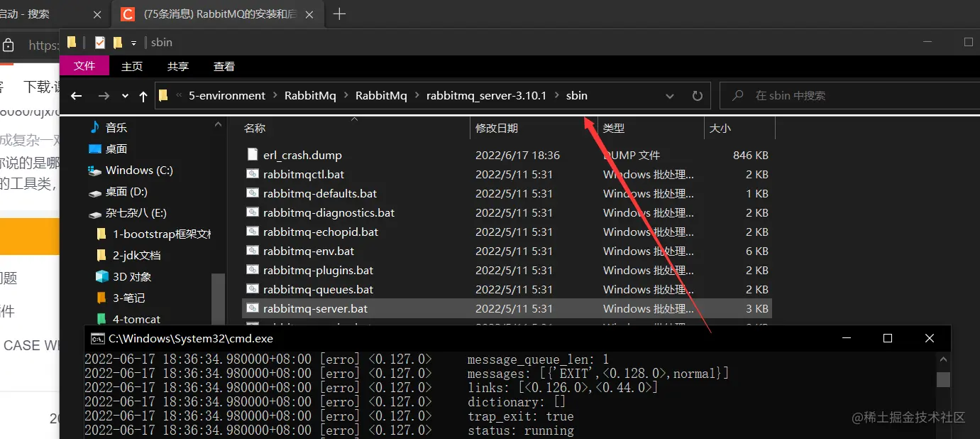Image resolution: width=980 pixels, height=439 pixels.
Task: Open 音乐 in navigation pane
Action: (116, 128)
